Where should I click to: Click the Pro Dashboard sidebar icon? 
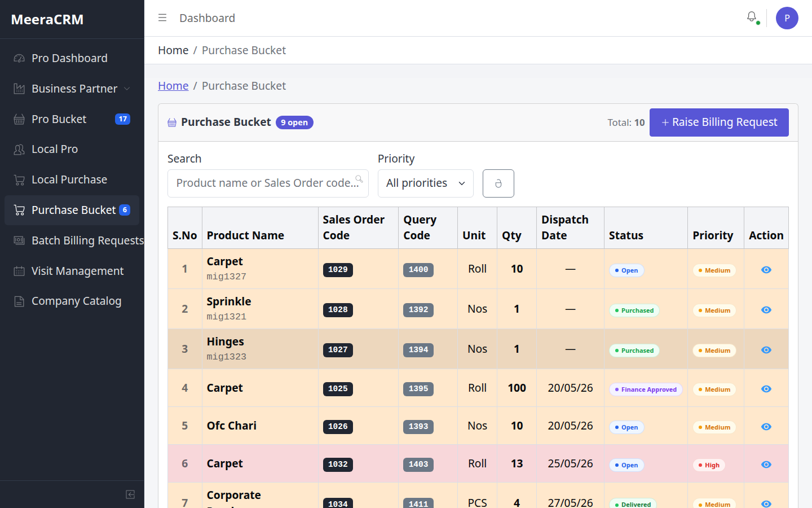[x=19, y=58]
